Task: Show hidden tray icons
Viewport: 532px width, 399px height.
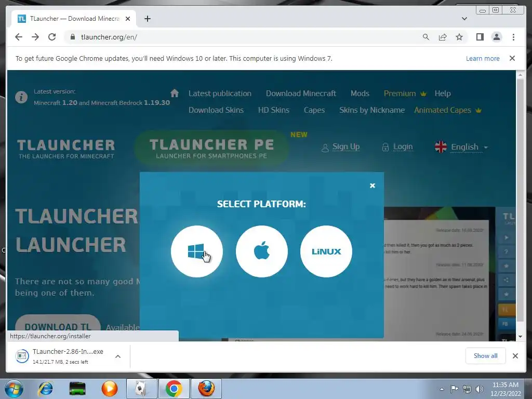Action: [x=442, y=389]
